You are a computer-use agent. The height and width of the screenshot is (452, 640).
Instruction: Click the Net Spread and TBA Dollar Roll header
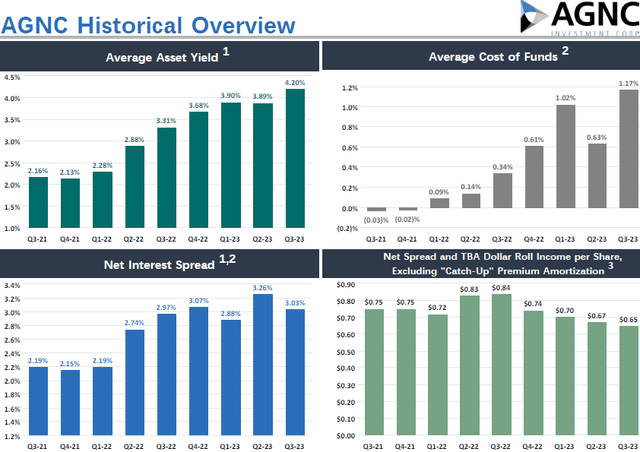click(481, 264)
